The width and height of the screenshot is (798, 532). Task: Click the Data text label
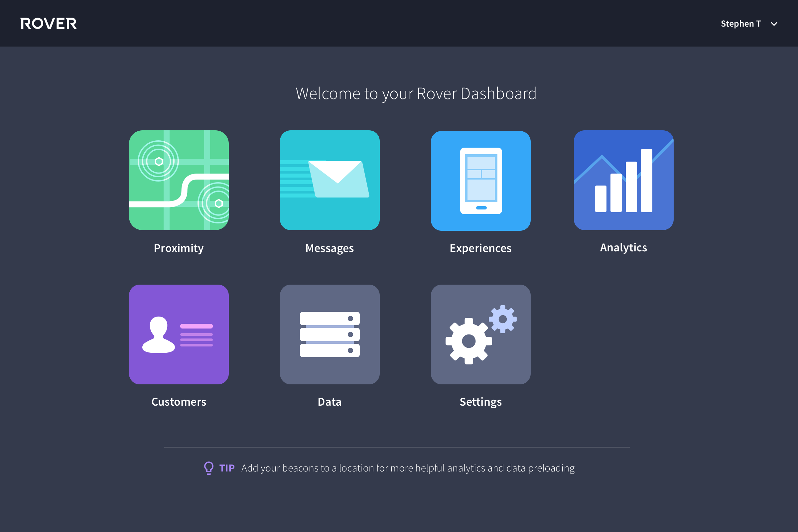coord(330,402)
